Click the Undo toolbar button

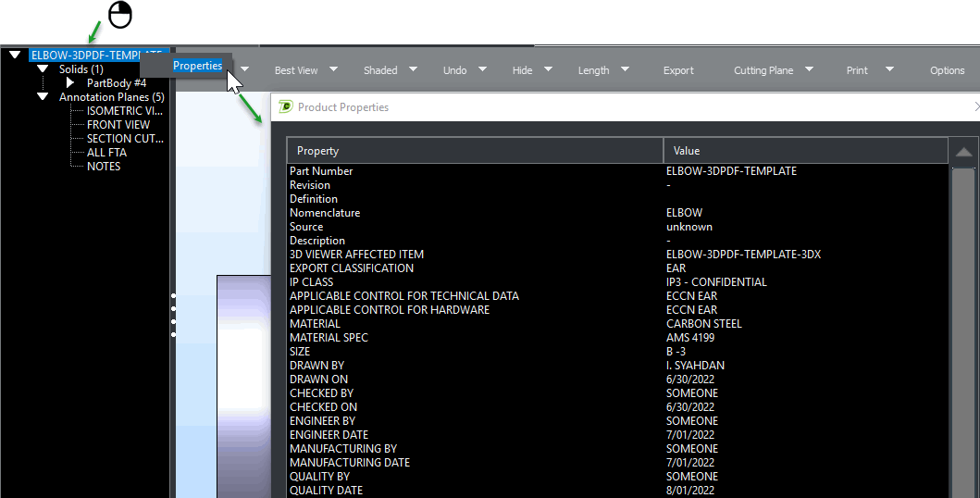455,70
